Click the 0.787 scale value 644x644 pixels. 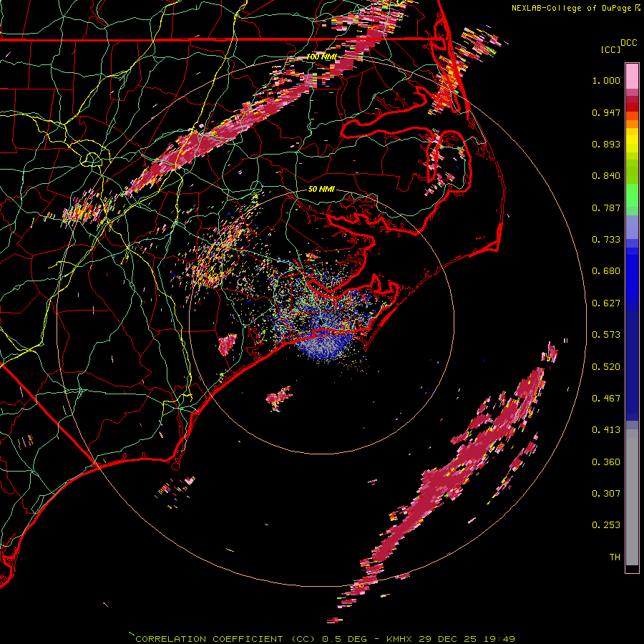(x=606, y=208)
